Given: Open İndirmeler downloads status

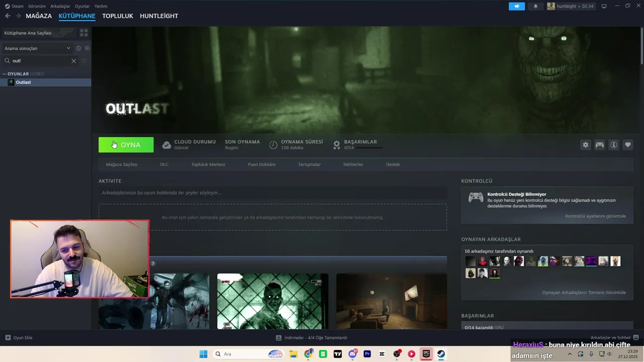Looking at the screenshot, I should pyautogui.click(x=312, y=338).
